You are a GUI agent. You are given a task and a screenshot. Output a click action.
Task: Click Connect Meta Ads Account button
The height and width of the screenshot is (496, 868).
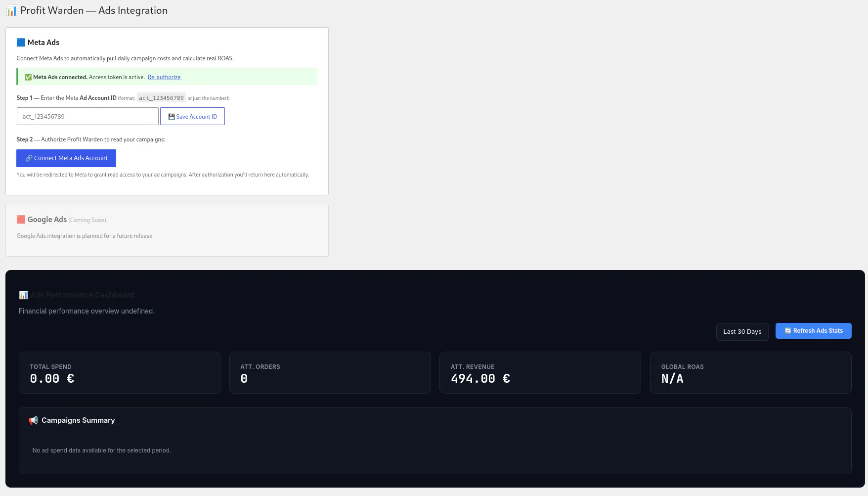pos(66,158)
